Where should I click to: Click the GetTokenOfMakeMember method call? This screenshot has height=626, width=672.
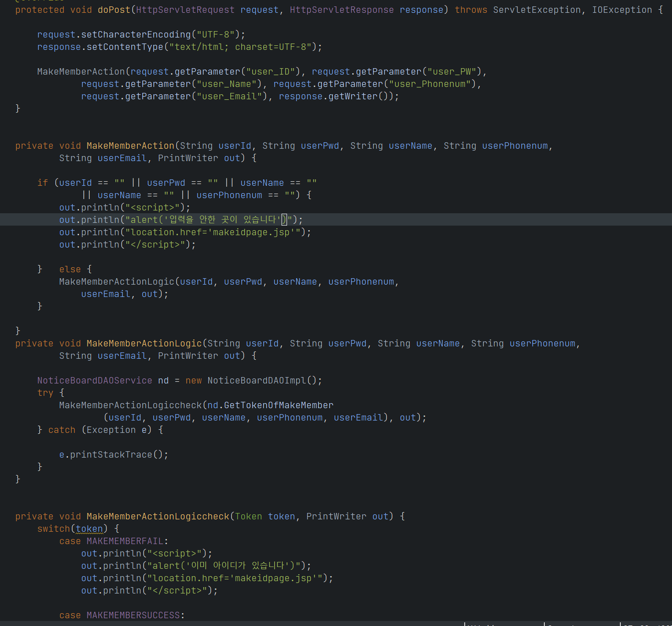pos(279,405)
